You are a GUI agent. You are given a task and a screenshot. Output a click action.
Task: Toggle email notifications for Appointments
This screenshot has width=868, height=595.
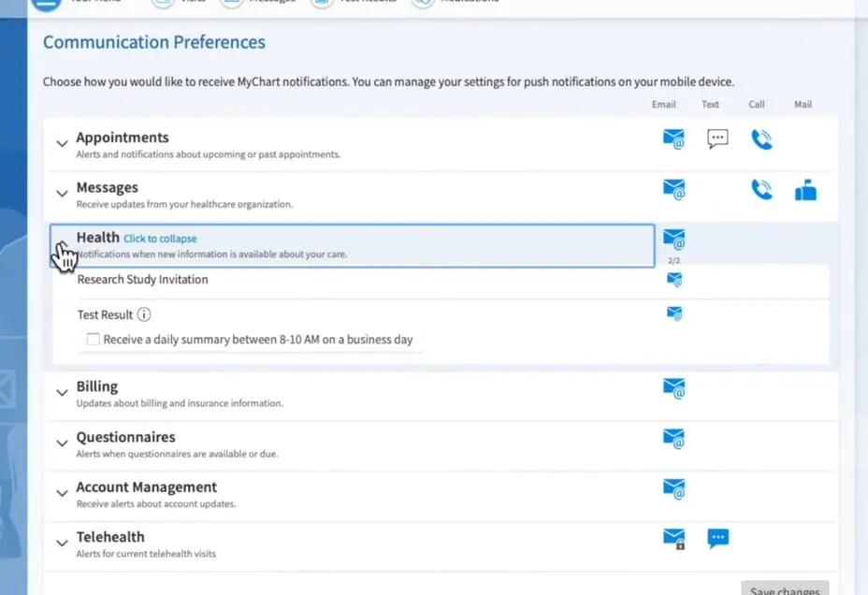point(674,138)
